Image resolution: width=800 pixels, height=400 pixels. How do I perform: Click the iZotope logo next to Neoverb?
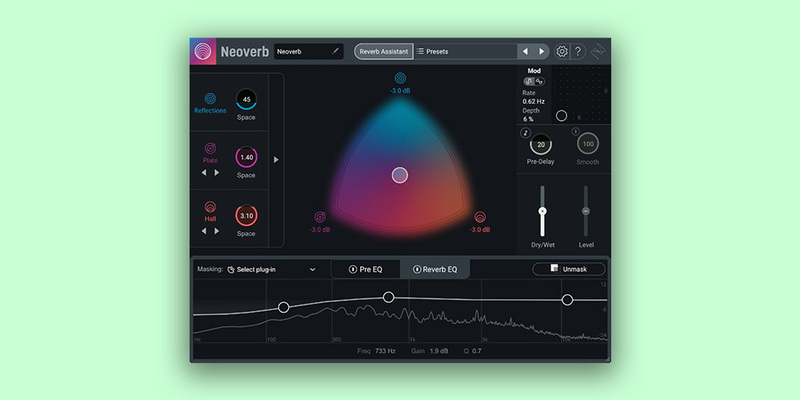coord(204,52)
